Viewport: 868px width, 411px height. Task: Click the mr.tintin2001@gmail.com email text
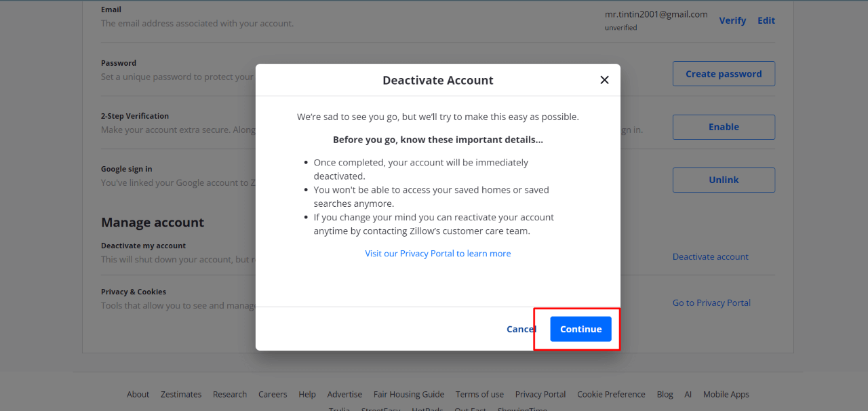pyautogui.click(x=656, y=14)
